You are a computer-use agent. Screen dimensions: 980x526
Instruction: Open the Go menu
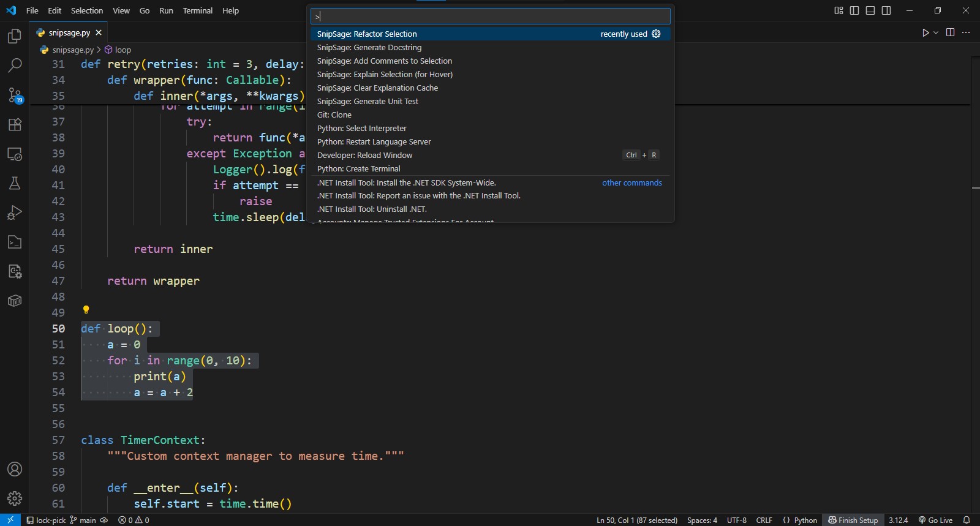click(145, 10)
